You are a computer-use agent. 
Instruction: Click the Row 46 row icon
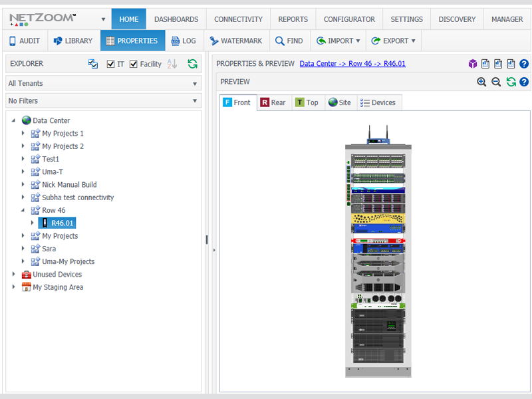pyautogui.click(x=35, y=210)
